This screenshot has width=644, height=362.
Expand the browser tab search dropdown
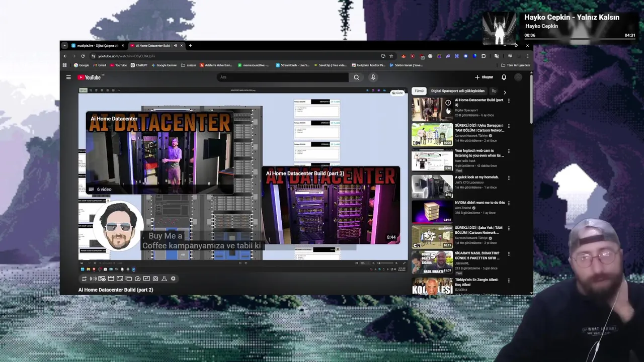click(x=64, y=46)
